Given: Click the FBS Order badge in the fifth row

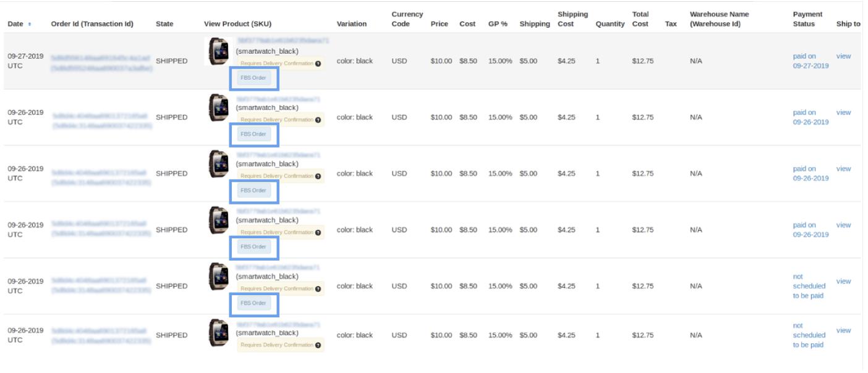Looking at the screenshot, I should pyautogui.click(x=253, y=303).
